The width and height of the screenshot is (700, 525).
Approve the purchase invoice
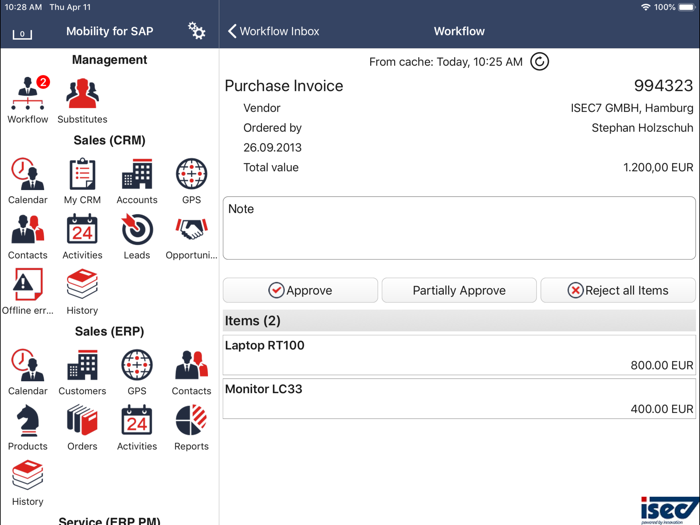pyautogui.click(x=300, y=290)
